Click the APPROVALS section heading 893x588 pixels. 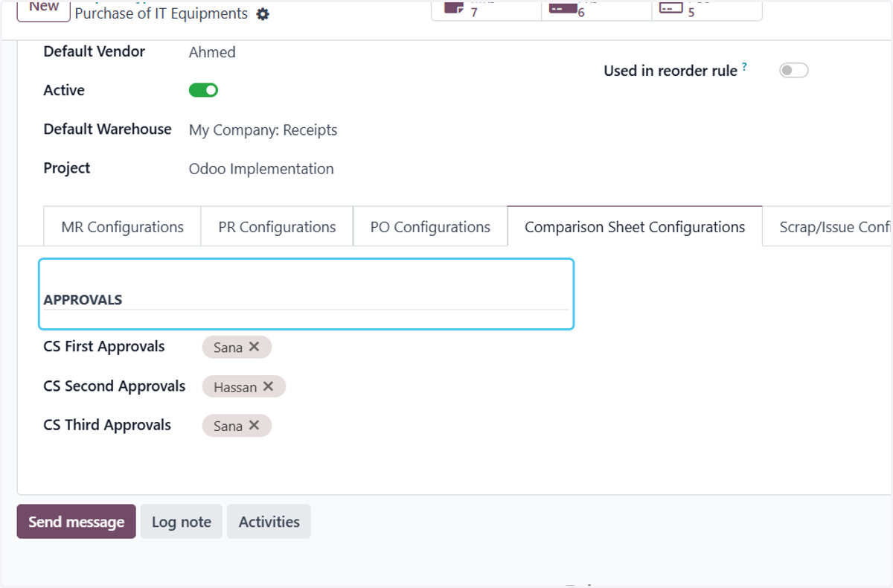83,300
